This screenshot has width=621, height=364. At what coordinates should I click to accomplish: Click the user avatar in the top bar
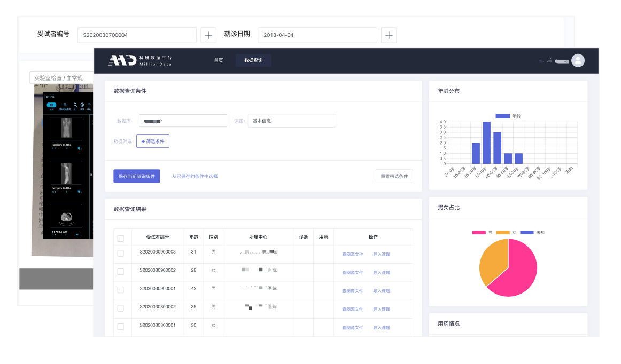click(x=578, y=60)
